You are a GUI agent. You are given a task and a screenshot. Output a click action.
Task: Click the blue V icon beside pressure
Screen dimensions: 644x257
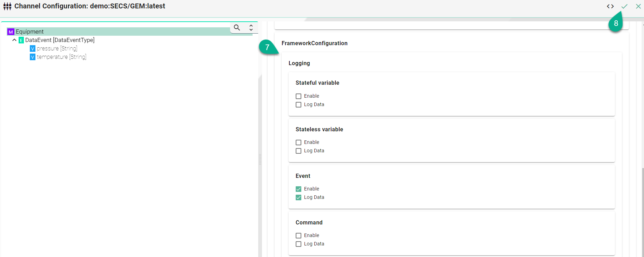tap(33, 49)
